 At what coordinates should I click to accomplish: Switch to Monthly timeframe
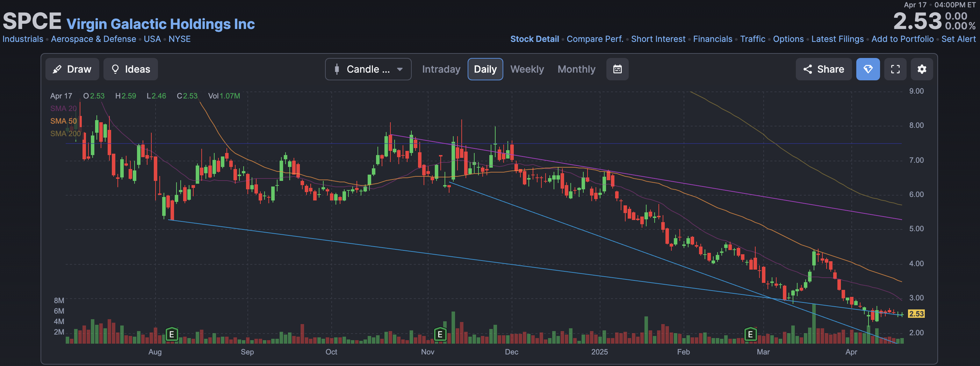(576, 69)
